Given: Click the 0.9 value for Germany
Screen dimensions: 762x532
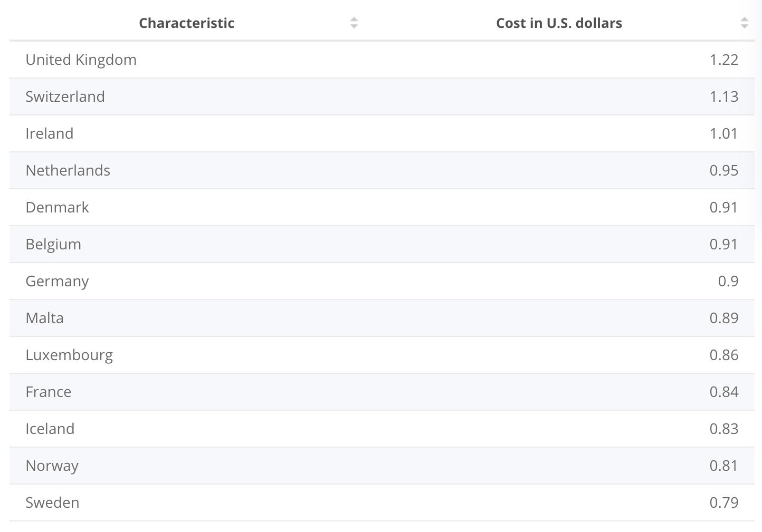Looking at the screenshot, I should (x=728, y=281).
